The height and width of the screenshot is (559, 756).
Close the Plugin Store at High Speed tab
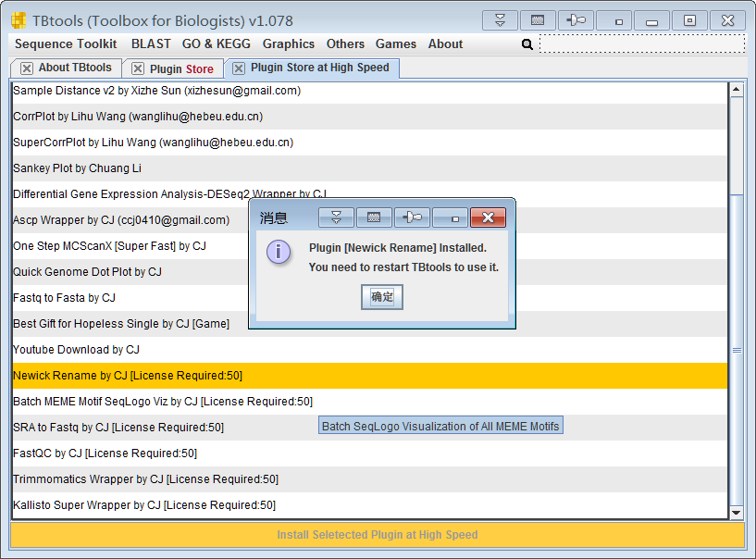(x=239, y=68)
